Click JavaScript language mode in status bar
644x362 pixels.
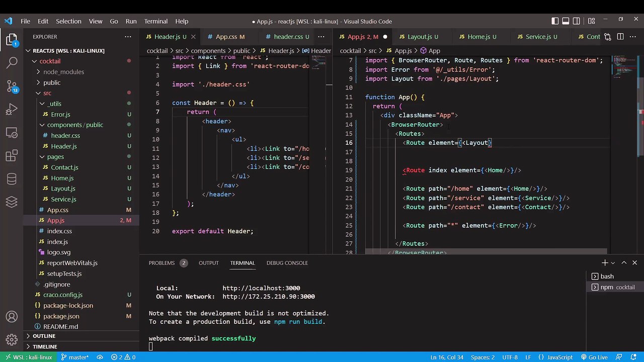(x=559, y=357)
